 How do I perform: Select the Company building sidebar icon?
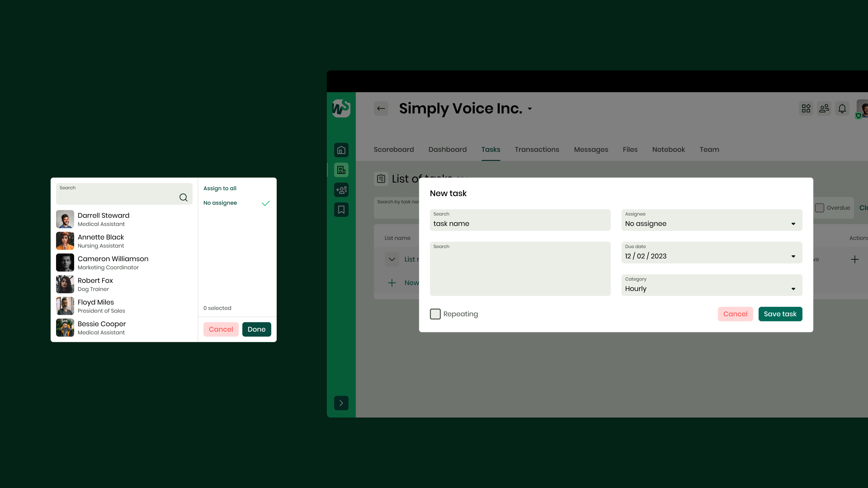pos(341,170)
